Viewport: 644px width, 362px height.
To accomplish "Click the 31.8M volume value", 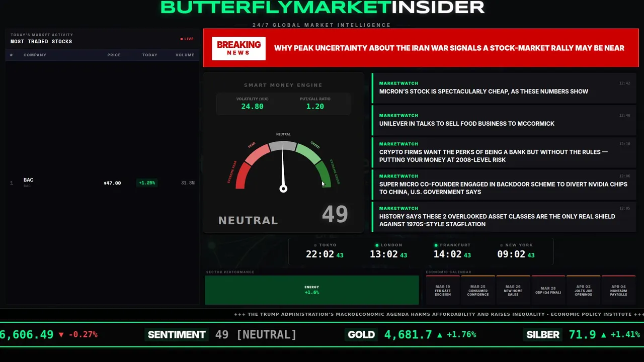I will [x=188, y=183].
